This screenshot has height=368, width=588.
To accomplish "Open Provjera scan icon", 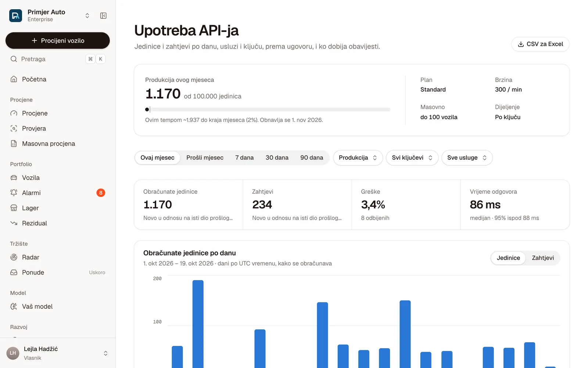I will (14, 128).
